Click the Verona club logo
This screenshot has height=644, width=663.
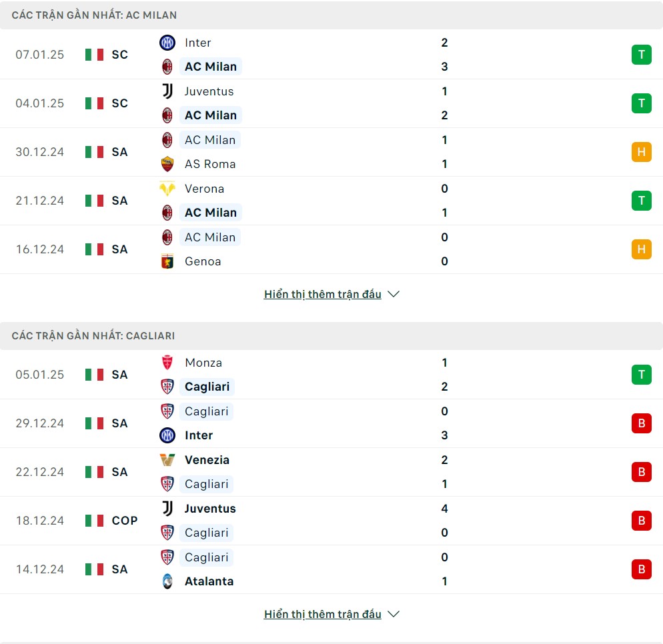point(167,189)
